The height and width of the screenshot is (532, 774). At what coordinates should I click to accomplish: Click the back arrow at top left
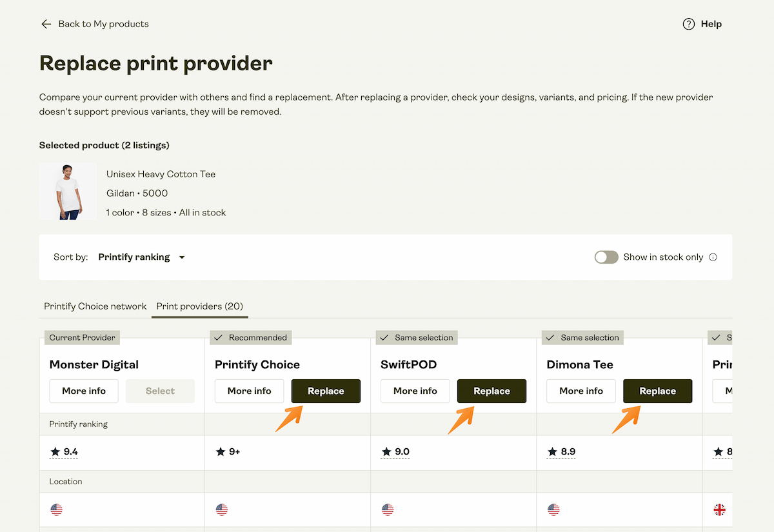[46, 24]
